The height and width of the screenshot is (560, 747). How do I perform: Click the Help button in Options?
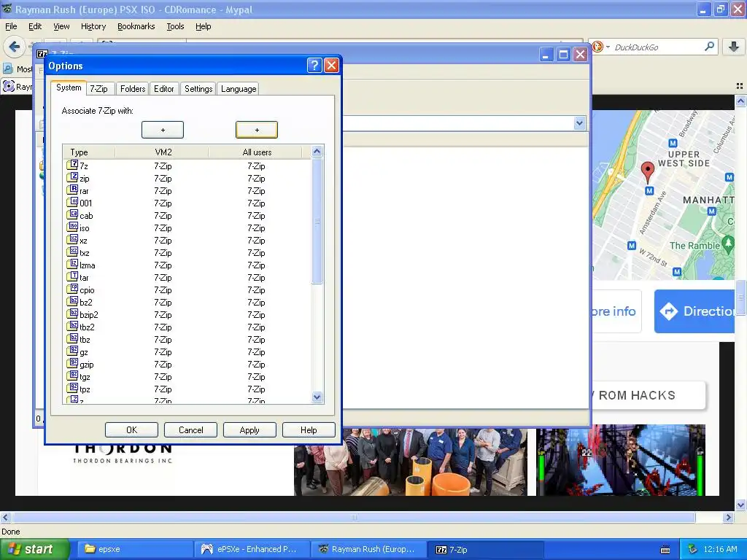tap(309, 430)
